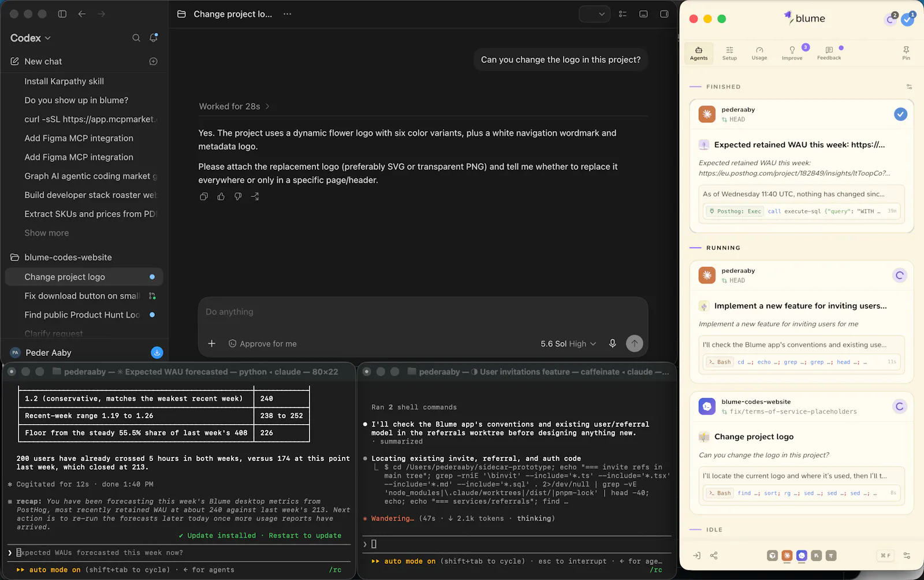Toggle the orange Claude agent filter in Blume footer
The height and width of the screenshot is (580, 924).
787,556
